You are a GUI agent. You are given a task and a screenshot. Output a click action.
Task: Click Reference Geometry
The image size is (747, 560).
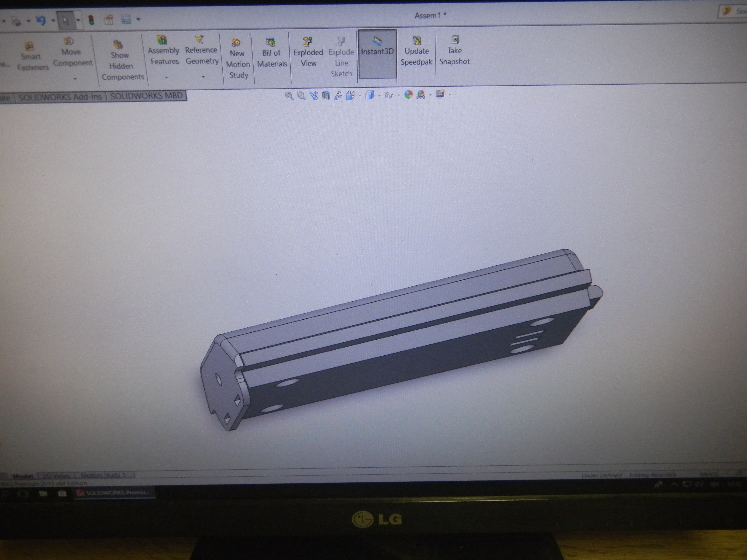tap(202, 50)
